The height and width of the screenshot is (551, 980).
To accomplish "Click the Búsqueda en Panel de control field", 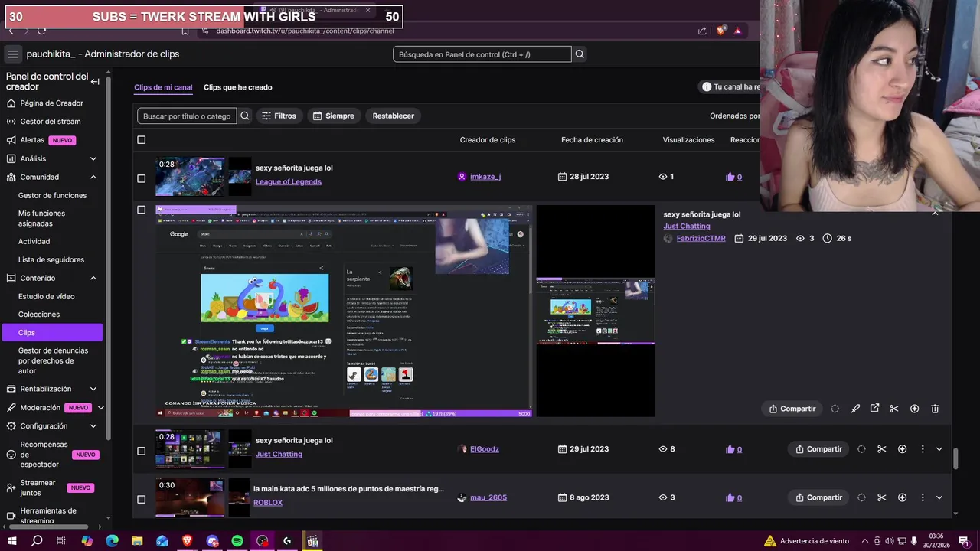I will pos(482,54).
